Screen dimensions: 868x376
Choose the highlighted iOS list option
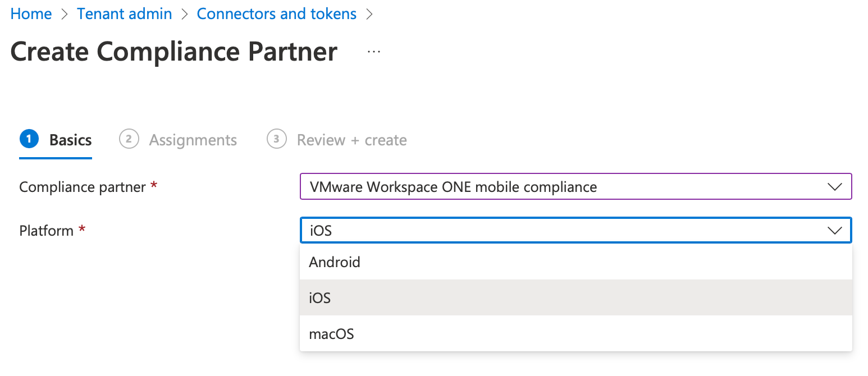320,298
